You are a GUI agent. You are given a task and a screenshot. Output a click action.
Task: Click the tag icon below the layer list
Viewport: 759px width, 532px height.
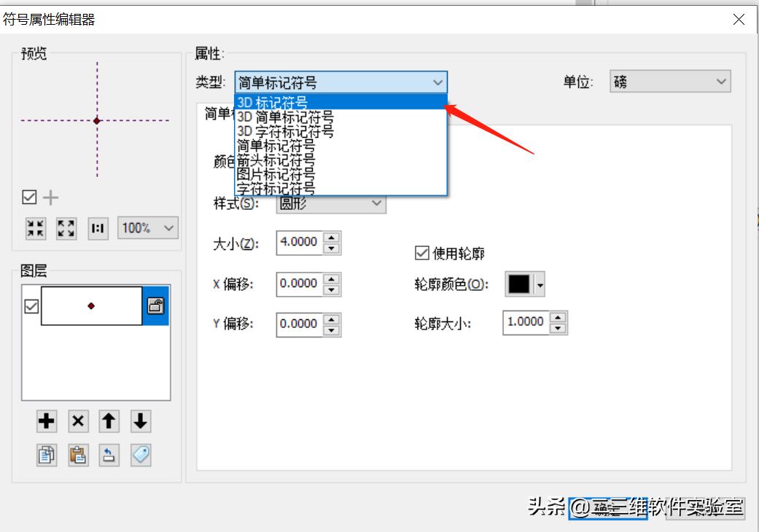coord(141,455)
